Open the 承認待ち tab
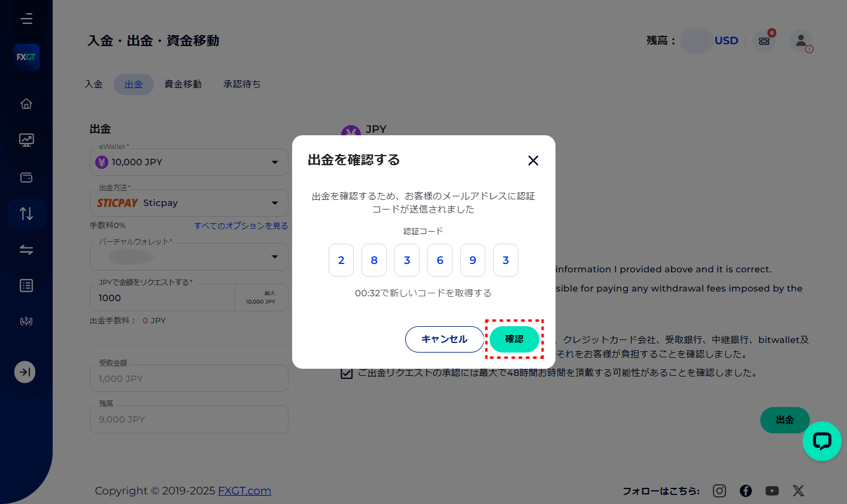Screen dimensions: 847x504 [242, 84]
